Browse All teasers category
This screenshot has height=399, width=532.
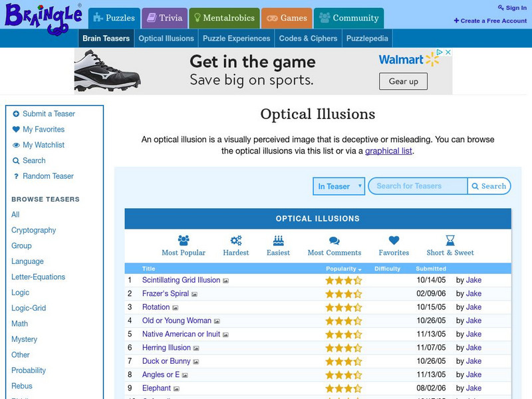pyautogui.click(x=15, y=214)
